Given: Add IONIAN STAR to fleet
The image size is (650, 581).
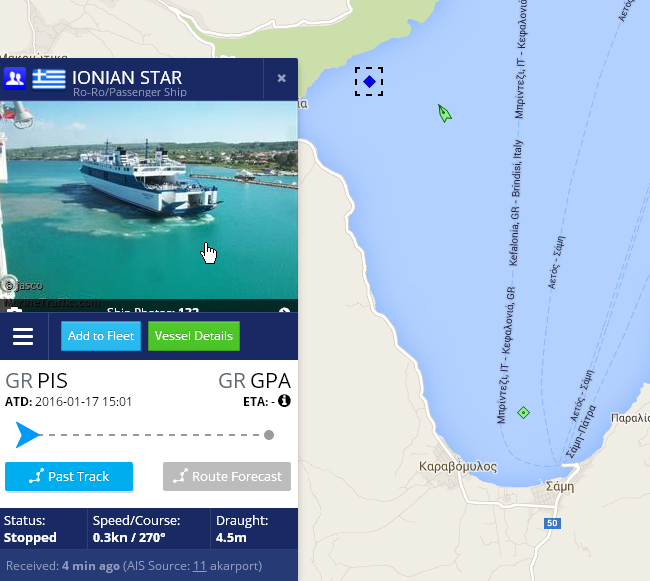Looking at the screenshot, I should pos(101,336).
